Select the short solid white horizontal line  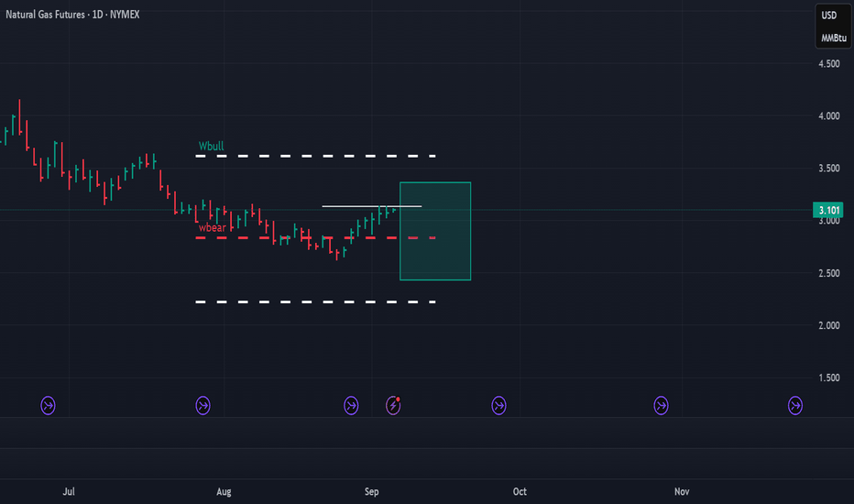(x=372, y=206)
